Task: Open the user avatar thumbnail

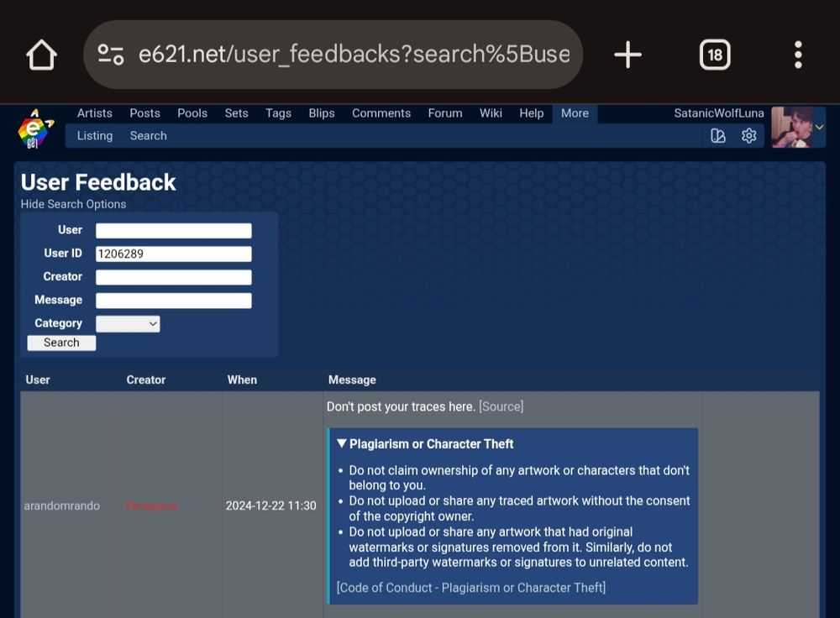Action: coord(792,128)
